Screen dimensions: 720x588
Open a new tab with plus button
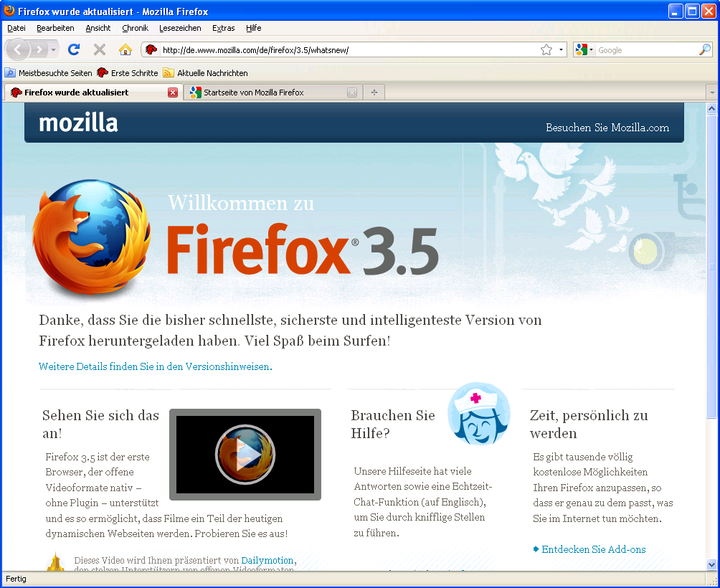click(374, 93)
